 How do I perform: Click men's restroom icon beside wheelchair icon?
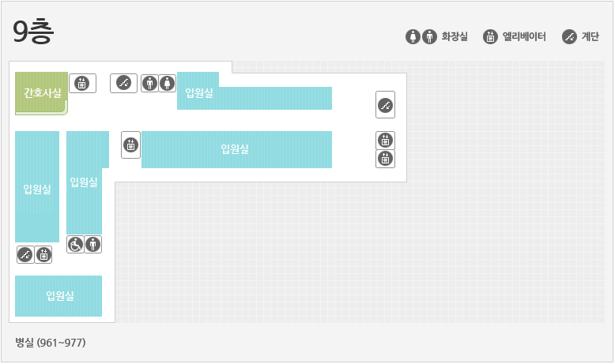tap(93, 245)
